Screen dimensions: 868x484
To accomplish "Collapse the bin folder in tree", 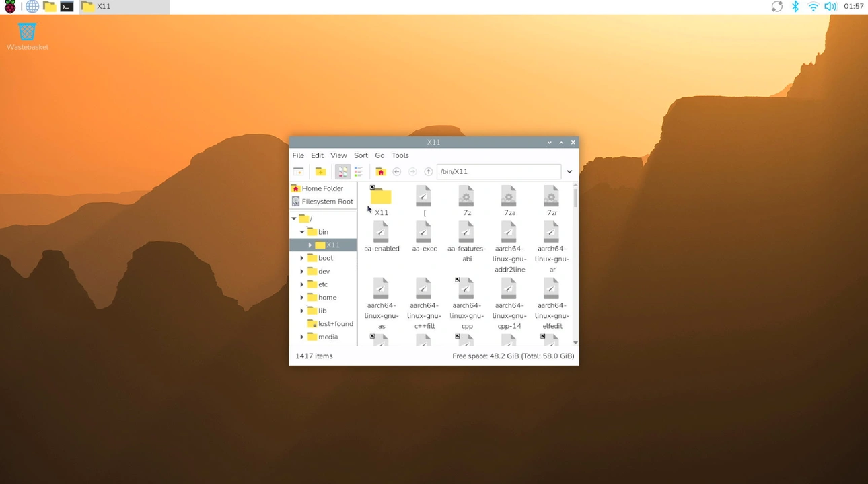I will click(302, 232).
